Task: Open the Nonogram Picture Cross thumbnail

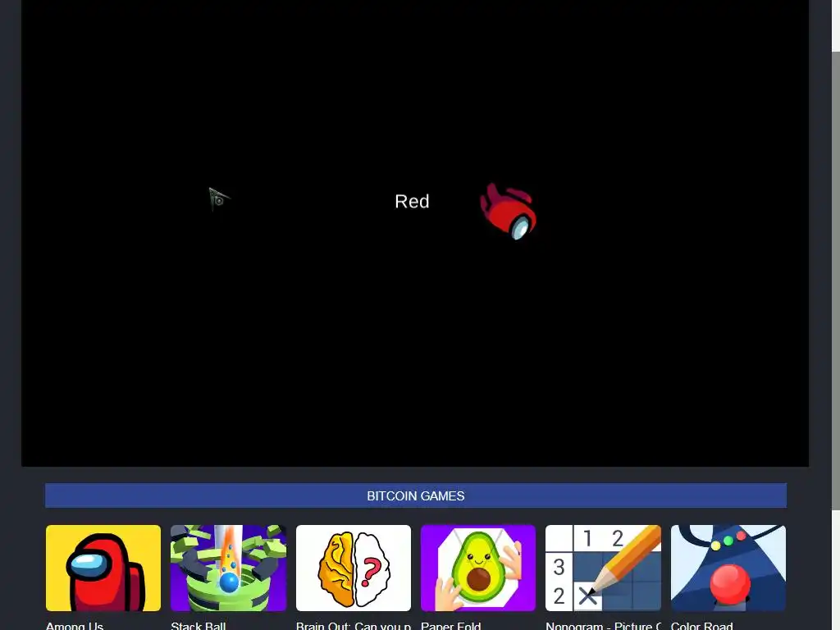Action: point(603,568)
